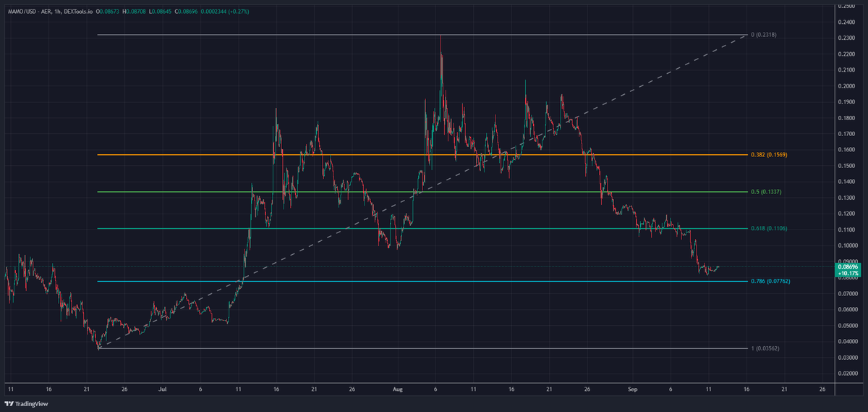868x412 pixels.
Task: Select the orange 0.382 (0.1569) level label
Action: coord(769,155)
